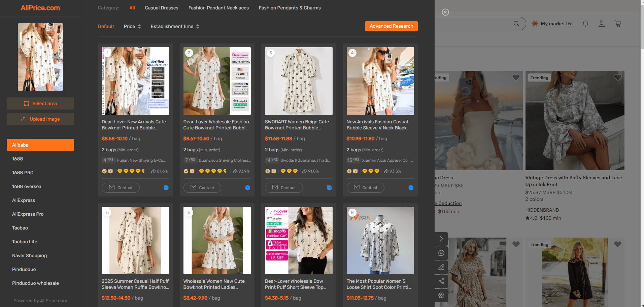Sort results by Price
Screen dimensions: 644x307
132,26
